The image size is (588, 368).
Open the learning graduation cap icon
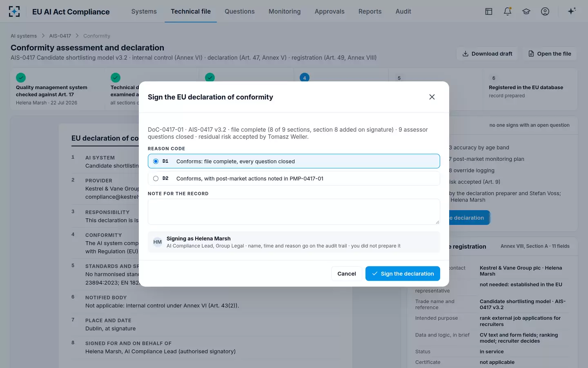point(526,11)
